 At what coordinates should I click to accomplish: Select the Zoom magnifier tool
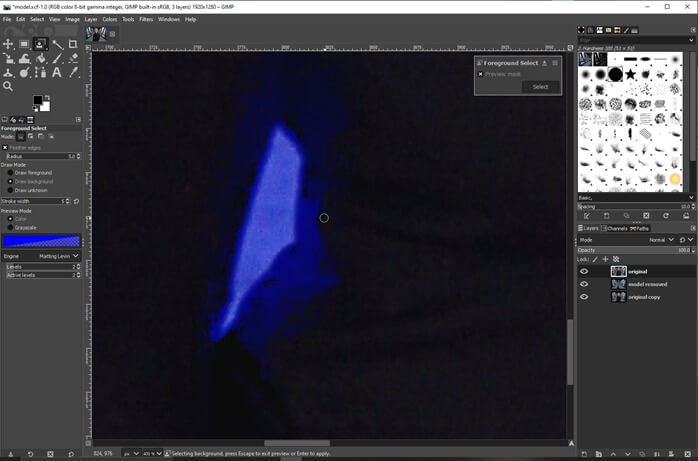[x=8, y=86]
